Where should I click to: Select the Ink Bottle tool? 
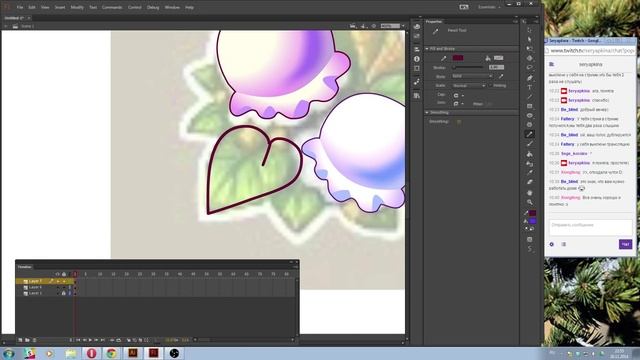(529, 163)
